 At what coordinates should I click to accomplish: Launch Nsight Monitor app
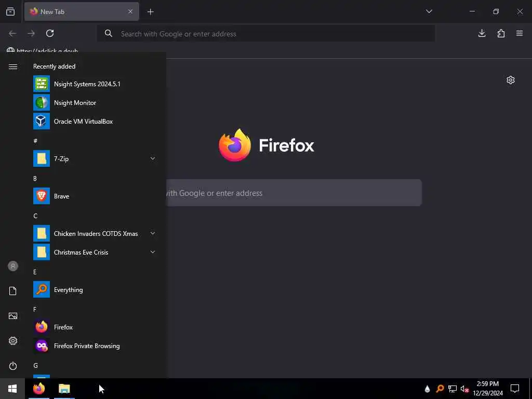95,102
